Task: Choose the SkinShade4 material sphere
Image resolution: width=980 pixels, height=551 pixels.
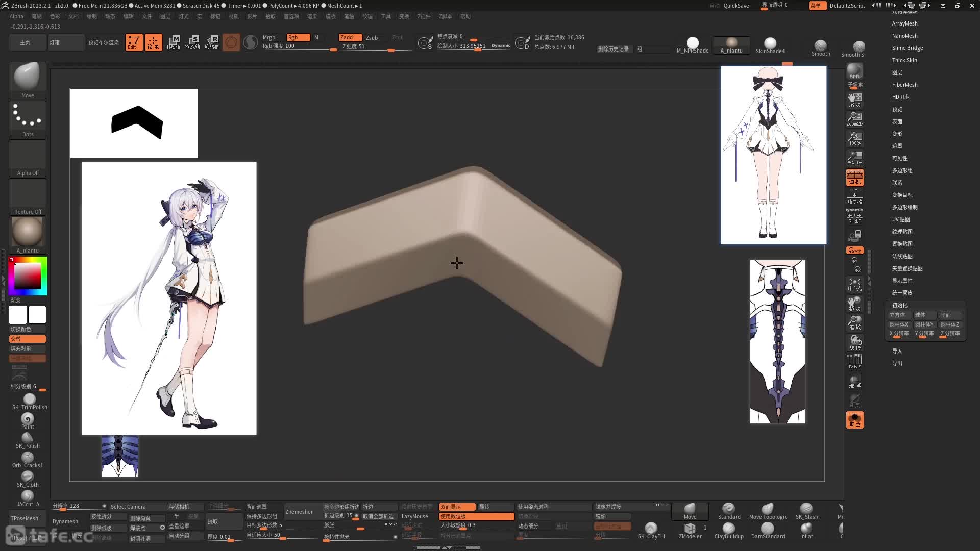Action: (770, 45)
